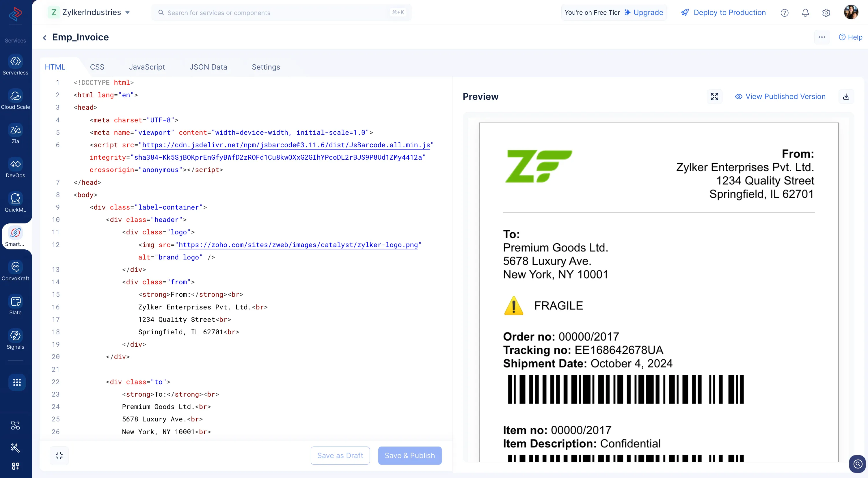Click the jsbarcode CDN URL in the code
868x478 pixels.
[x=286, y=145]
